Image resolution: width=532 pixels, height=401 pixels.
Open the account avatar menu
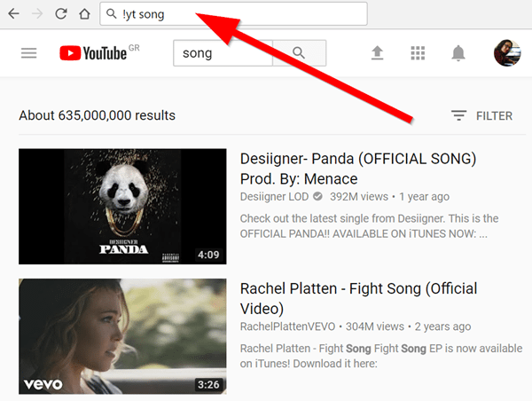click(507, 52)
